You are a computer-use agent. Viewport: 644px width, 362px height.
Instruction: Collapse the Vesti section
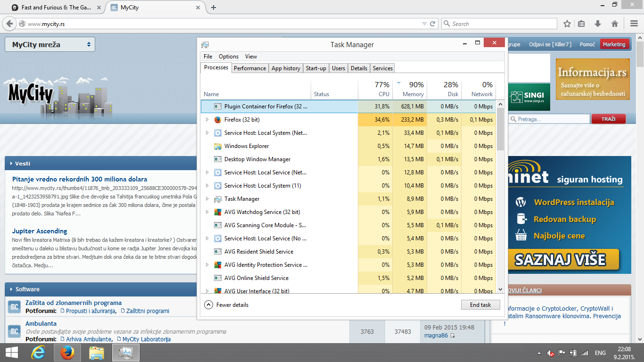(11, 164)
